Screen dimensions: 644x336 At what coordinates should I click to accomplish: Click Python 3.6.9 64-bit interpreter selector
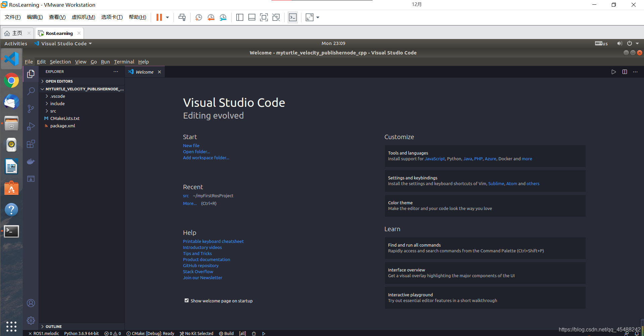pyautogui.click(x=82, y=334)
